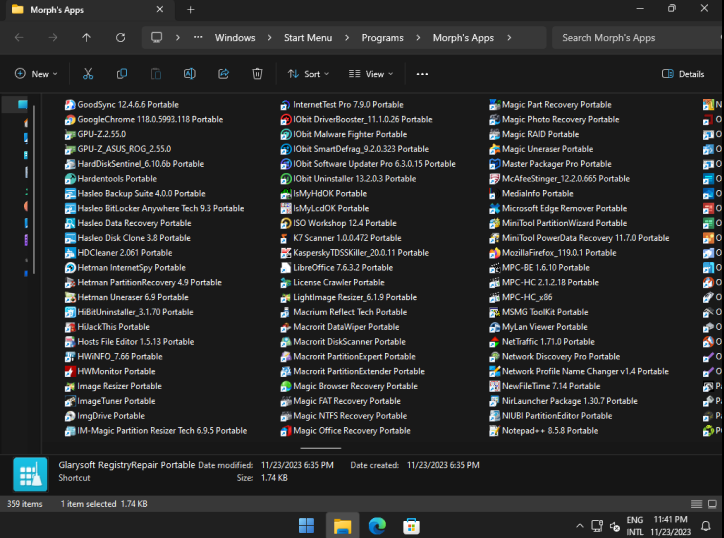Click the Search Morph's Apps field
Screen dimensions: 724x538
click(638, 37)
